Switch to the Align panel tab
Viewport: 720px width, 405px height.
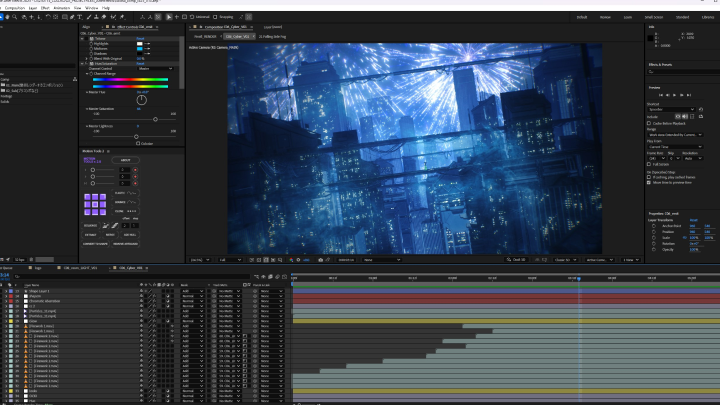pyautogui.click(x=86, y=27)
